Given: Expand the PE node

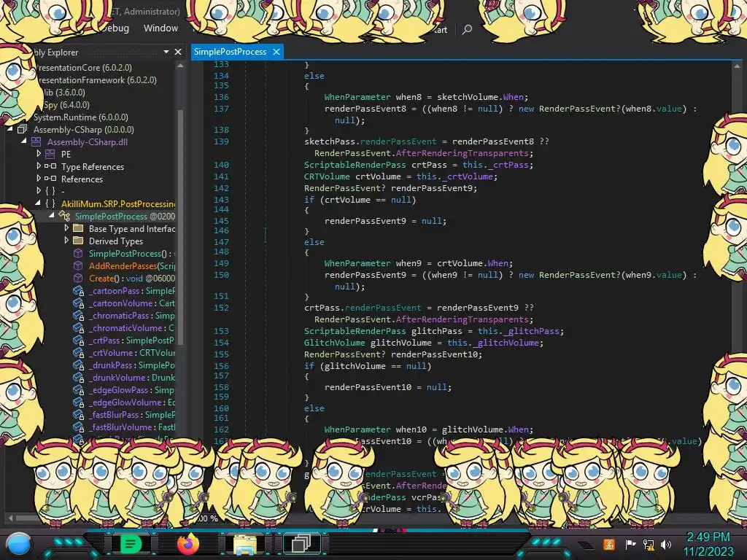Looking at the screenshot, I should coord(39,154).
